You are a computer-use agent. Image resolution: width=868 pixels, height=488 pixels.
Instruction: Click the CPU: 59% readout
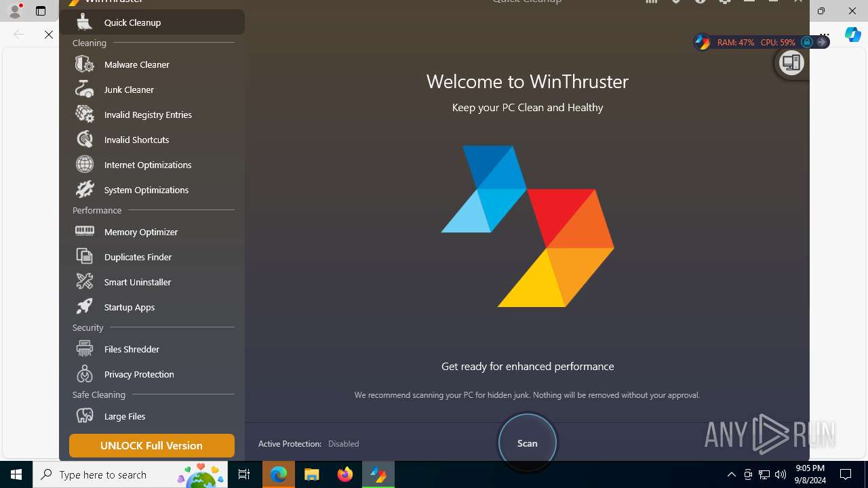click(x=778, y=42)
